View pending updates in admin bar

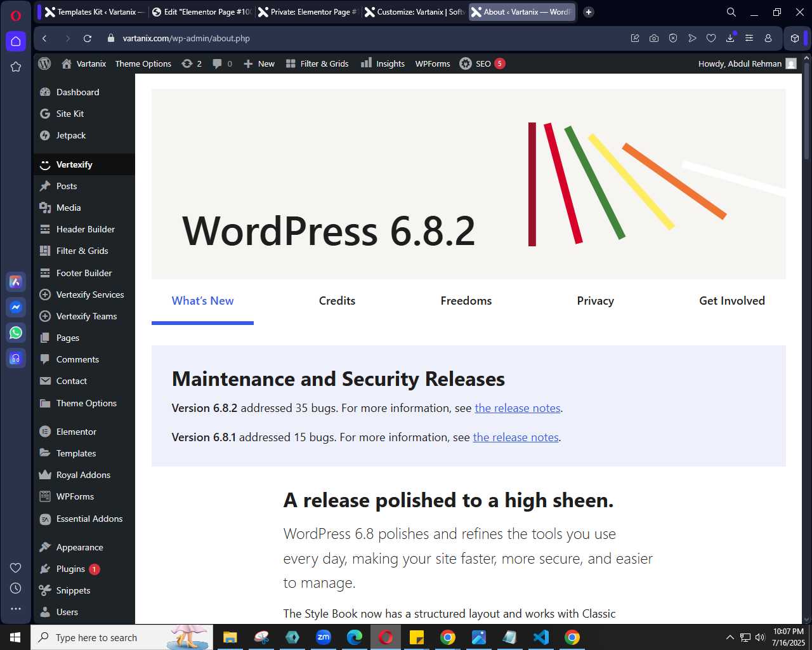(x=192, y=63)
